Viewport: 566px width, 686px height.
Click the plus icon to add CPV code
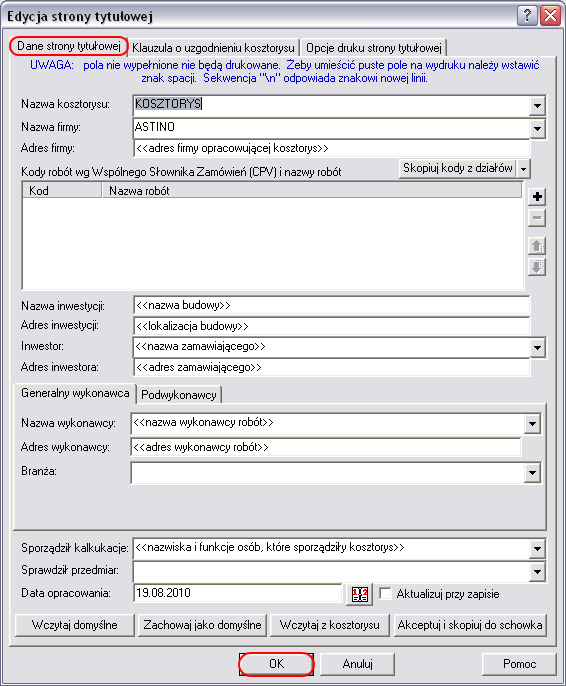[x=537, y=197]
